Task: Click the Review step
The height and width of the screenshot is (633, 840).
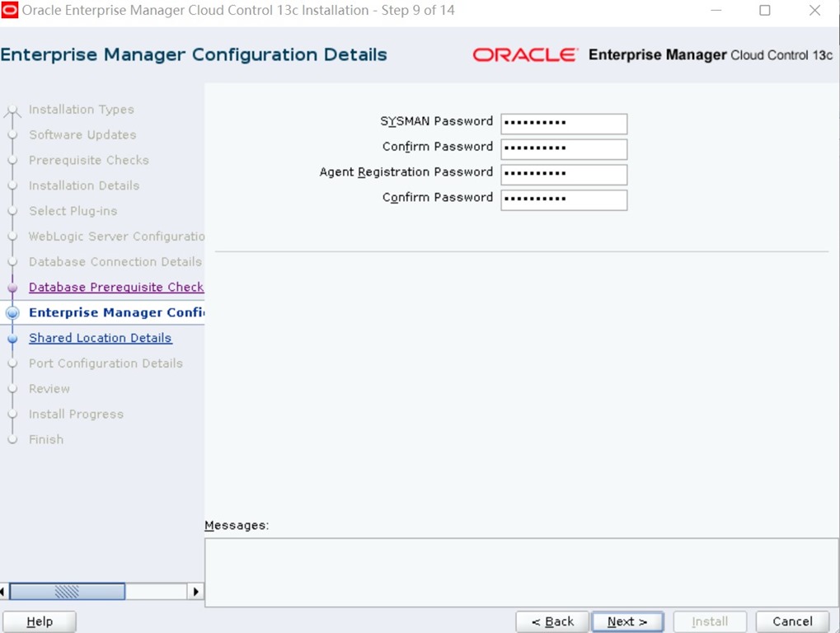Action: point(49,389)
